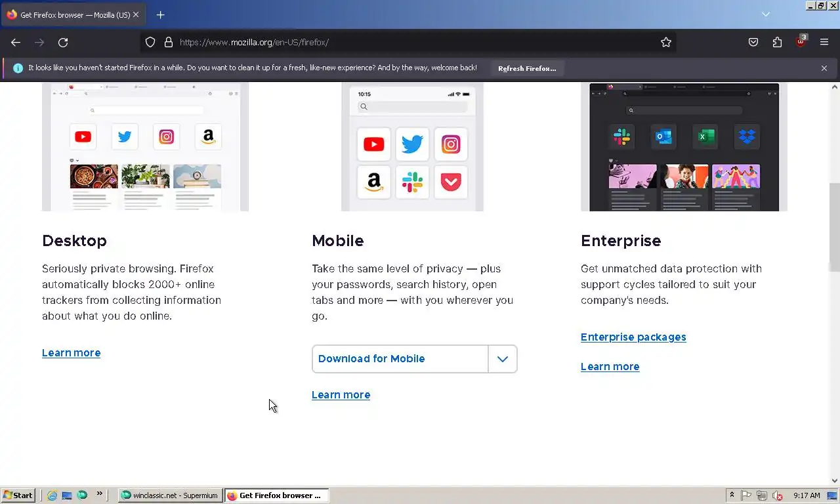Launch Supermium from quick launch

tap(82, 495)
